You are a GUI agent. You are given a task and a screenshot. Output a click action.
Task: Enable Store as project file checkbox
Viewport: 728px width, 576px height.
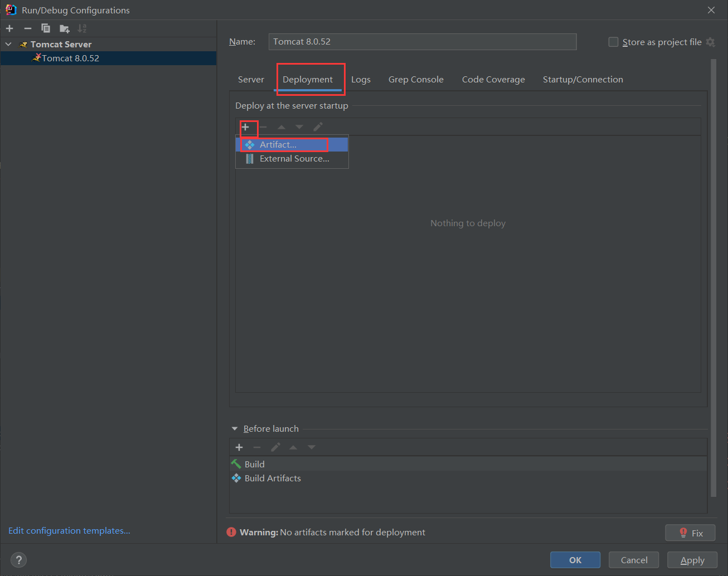(x=613, y=42)
